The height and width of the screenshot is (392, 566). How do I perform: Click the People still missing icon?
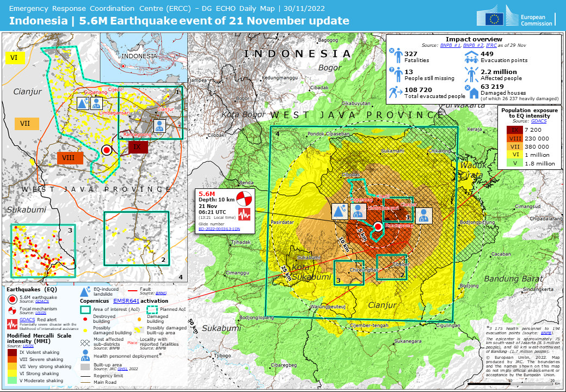(397, 75)
